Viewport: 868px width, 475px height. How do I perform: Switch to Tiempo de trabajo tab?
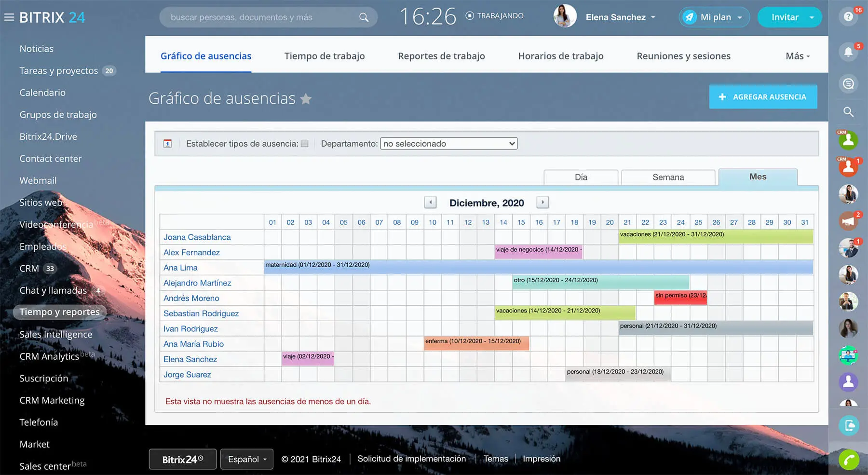point(324,56)
